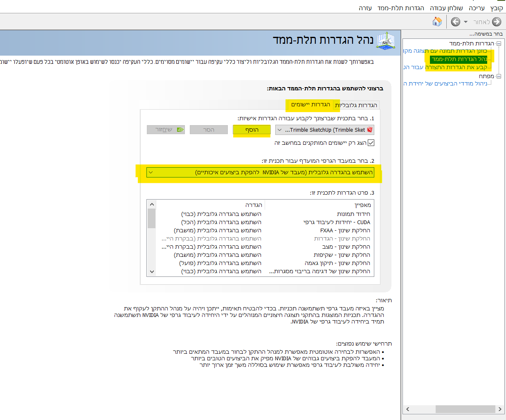Click task pane horizontal scrollbar left arrow
This screenshot has height=420, width=506.
[x=407, y=409]
